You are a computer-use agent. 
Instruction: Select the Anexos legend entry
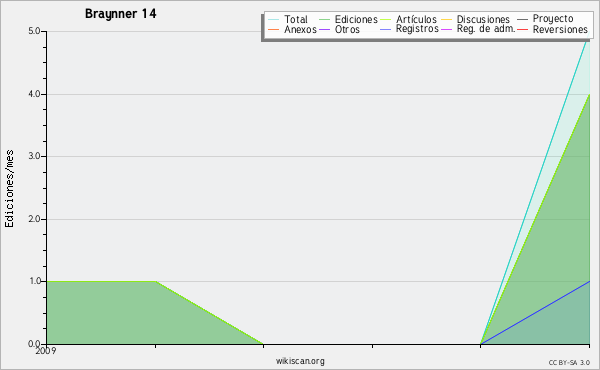(x=292, y=29)
